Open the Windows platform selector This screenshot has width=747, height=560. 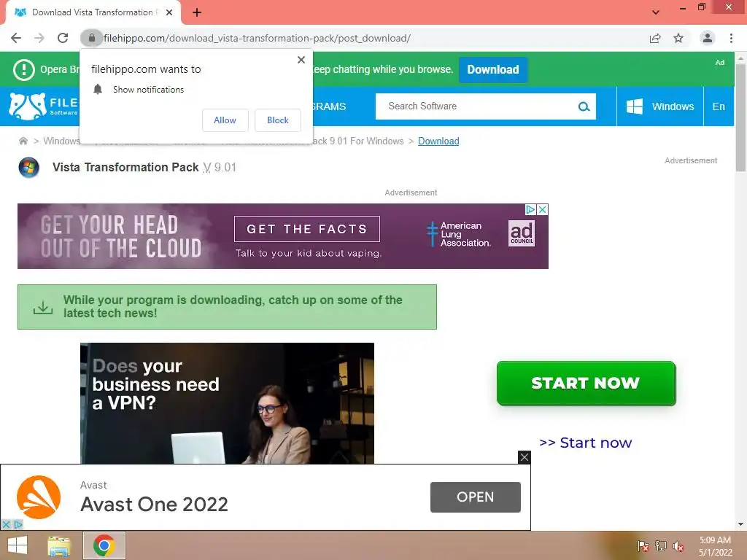click(x=659, y=106)
